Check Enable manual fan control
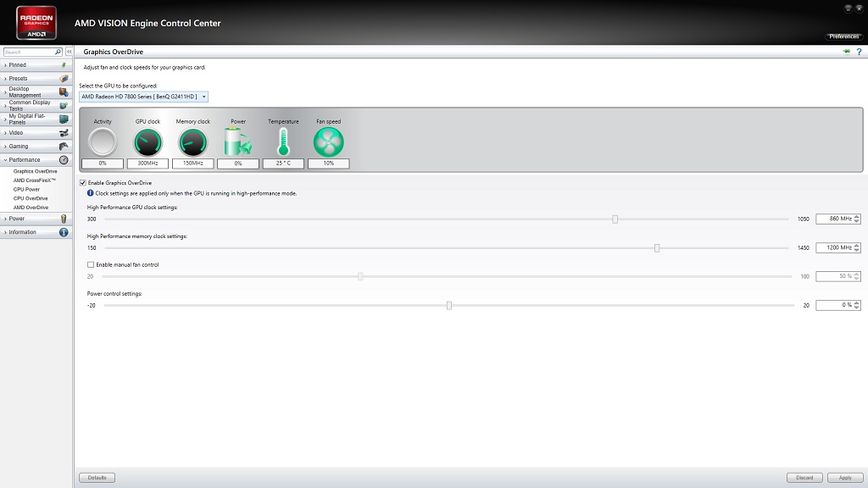The width and height of the screenshot is (868, 488). click(x=91, y=264)
